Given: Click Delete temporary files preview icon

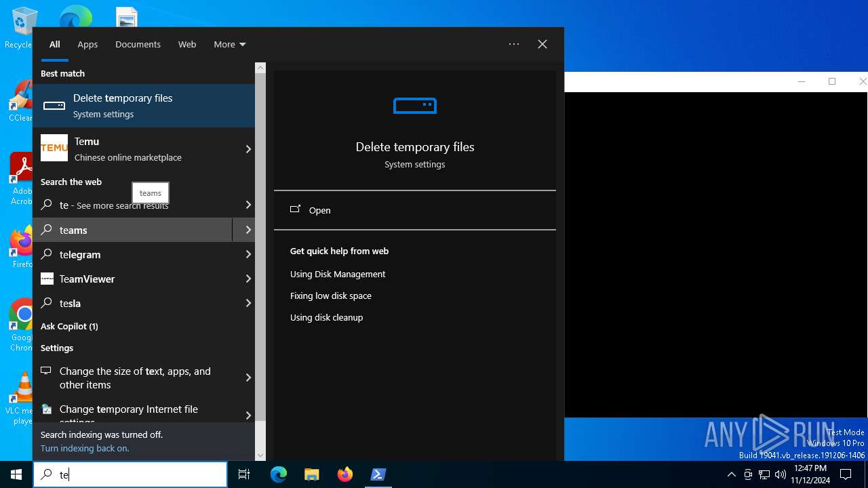Looking at the screenshot, I should (415, 106).
